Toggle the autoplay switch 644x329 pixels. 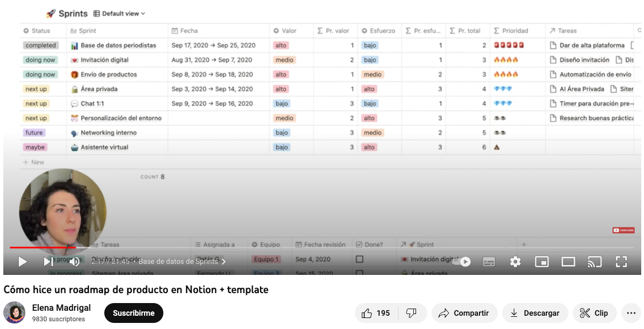[461, 262]
